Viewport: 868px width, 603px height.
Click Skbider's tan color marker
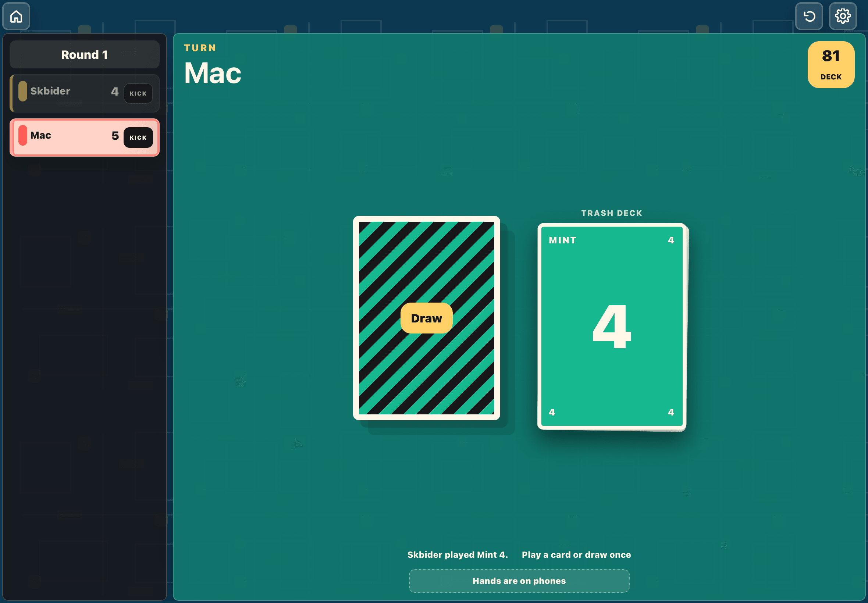(x=23, y=91)
